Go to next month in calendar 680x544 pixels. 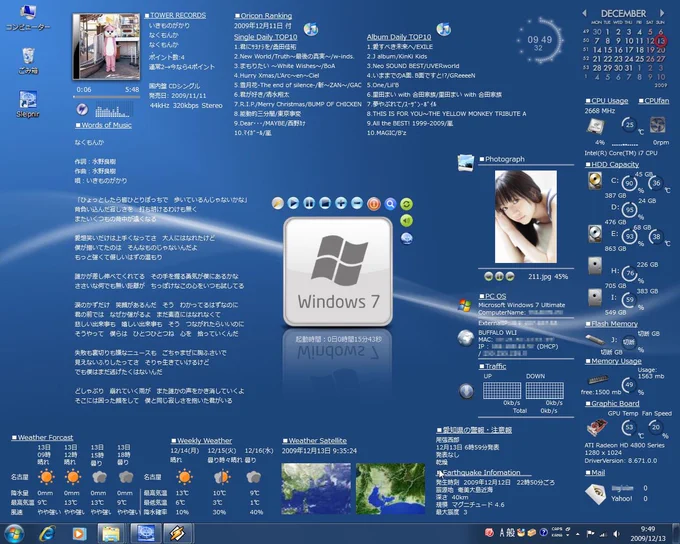tap(662, 13)
